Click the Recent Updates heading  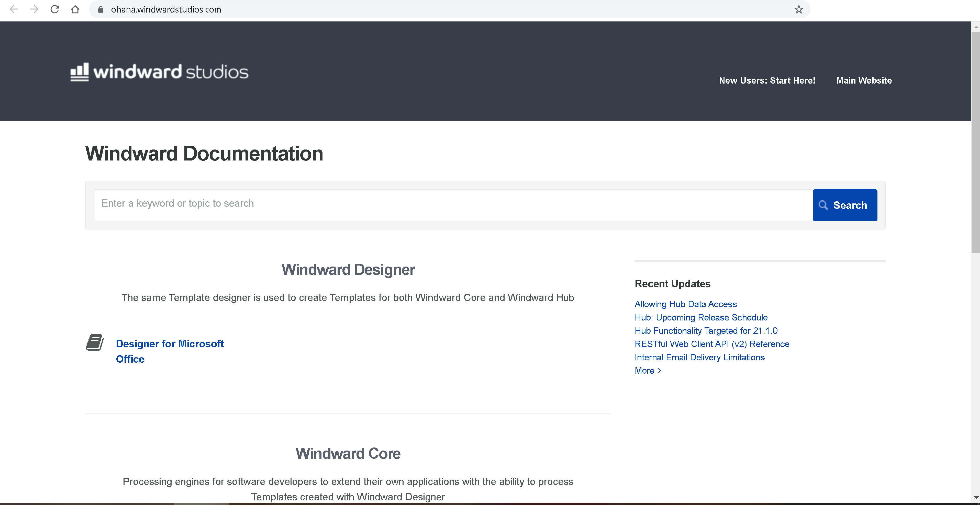click(672, 284)
